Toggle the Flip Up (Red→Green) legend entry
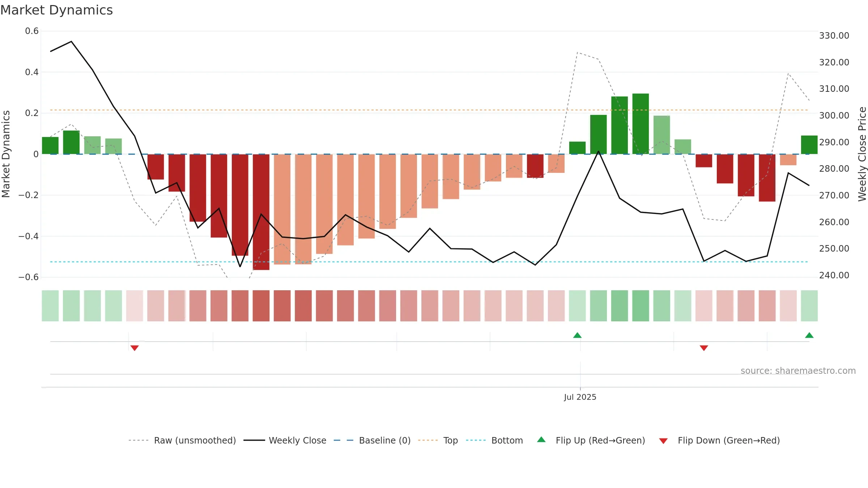Viewport: 868px width, 488px height. pyautogui.click(x=591, y=440)
